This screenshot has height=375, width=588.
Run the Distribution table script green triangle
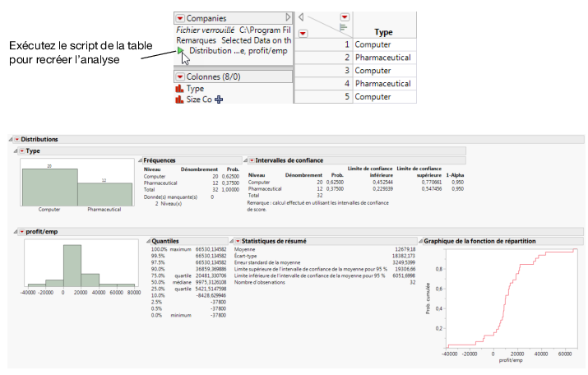180,50
